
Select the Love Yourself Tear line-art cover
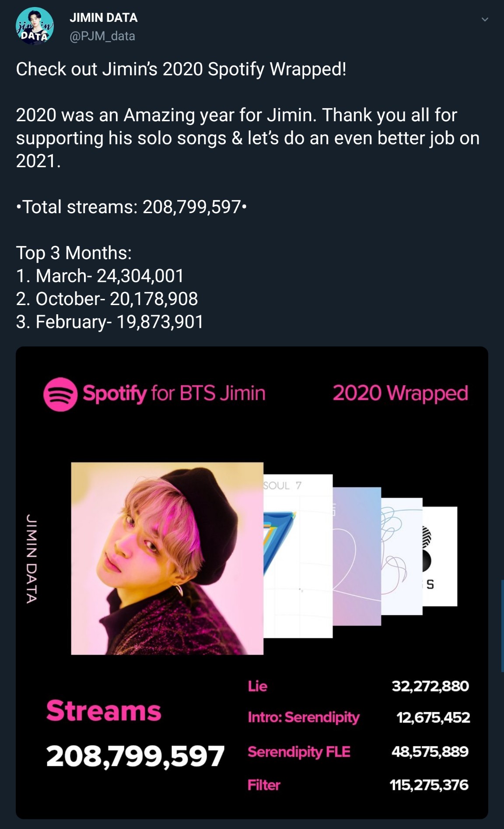pyautogui.click(x=401, y=556)
